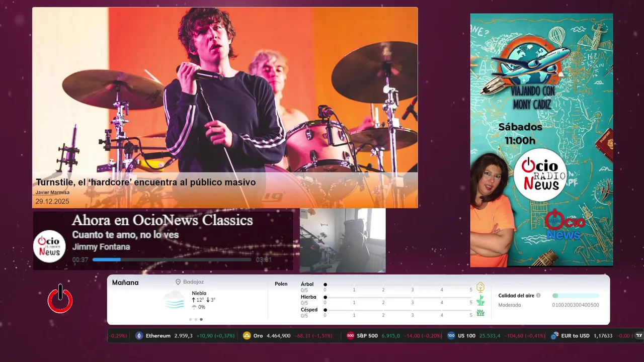The width and height of the screenshot is (644, 362).
Task: Click the US 100 blue badge icon
Action: (x=451, y=336)
